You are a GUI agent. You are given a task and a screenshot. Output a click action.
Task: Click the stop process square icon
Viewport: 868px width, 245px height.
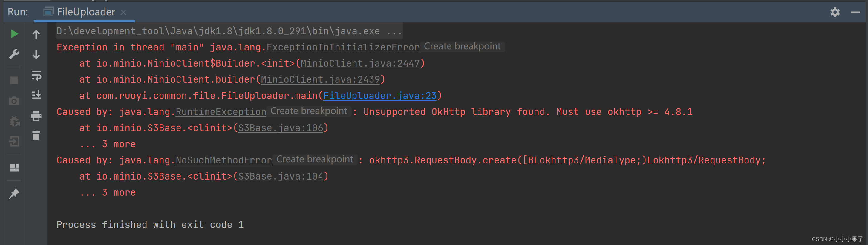(14, 80)
